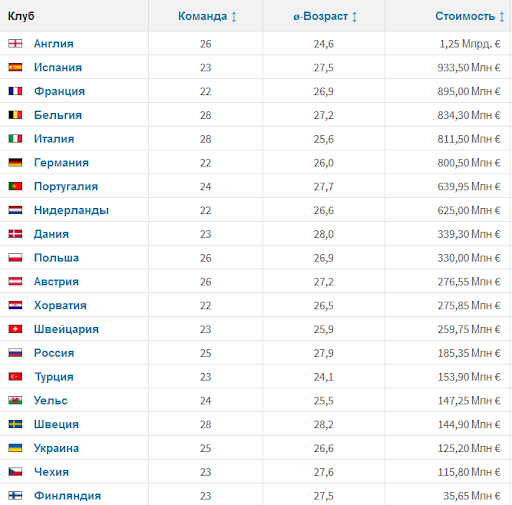Click the Belgium flag icon
512x505 pixels.
(x=15, y=115)
